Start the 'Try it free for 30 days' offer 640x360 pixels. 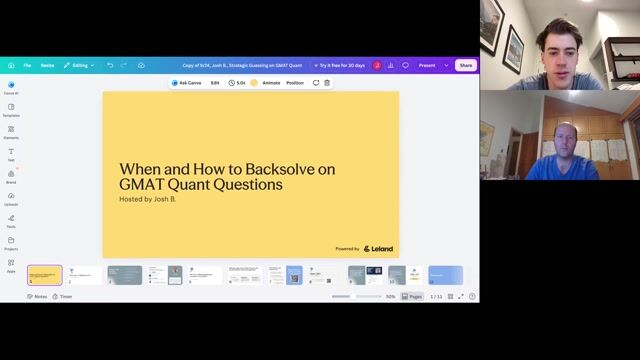[x=340, y=65]
